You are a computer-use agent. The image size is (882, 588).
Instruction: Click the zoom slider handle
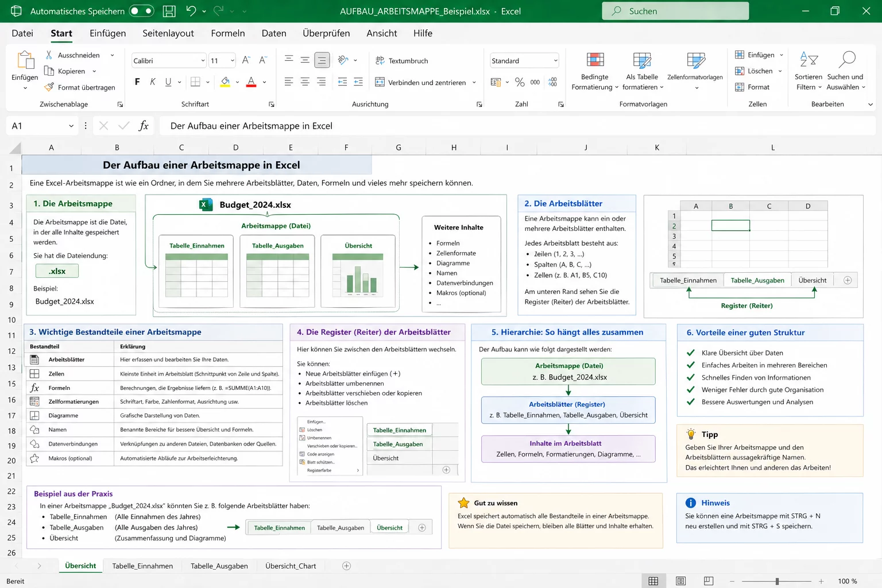tap(777, 581)
